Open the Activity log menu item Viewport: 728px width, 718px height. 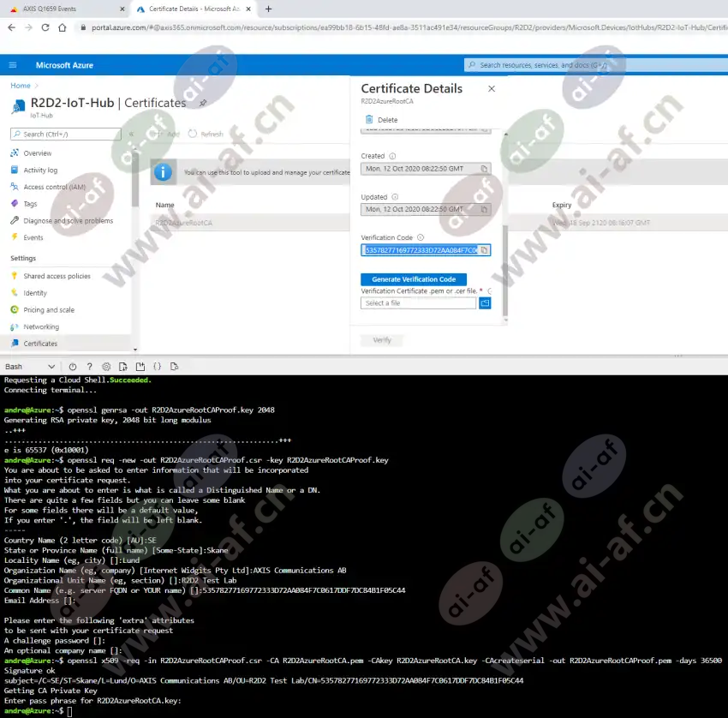tap(40, 170)
